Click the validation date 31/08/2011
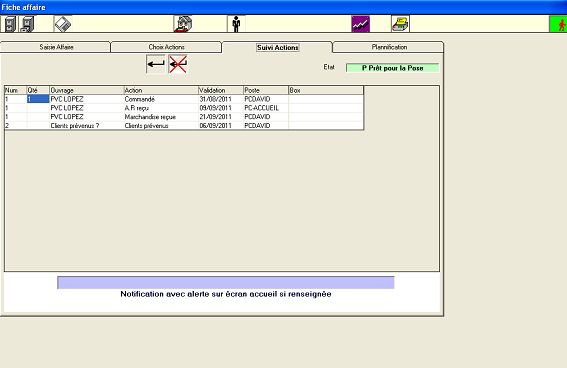Screen dimensions: 567x368 tap(221, 99)
